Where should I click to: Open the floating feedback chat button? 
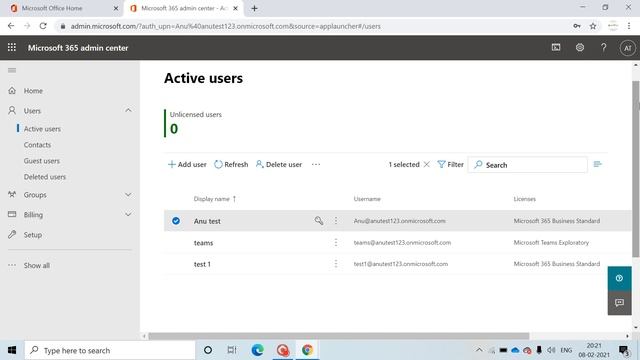point(620,302)
